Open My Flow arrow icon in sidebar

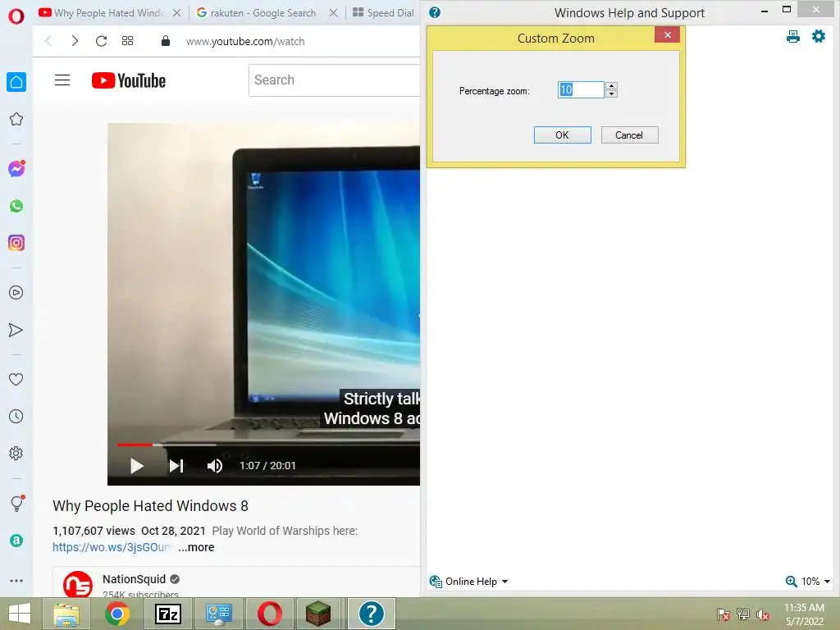16,330
